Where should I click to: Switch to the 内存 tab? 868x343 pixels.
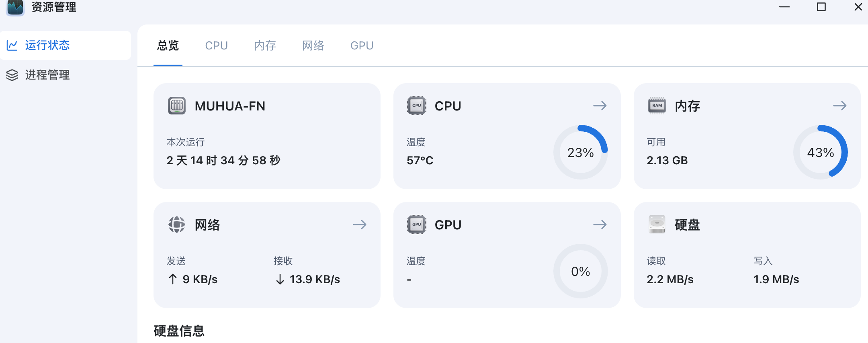coord(265,46)
